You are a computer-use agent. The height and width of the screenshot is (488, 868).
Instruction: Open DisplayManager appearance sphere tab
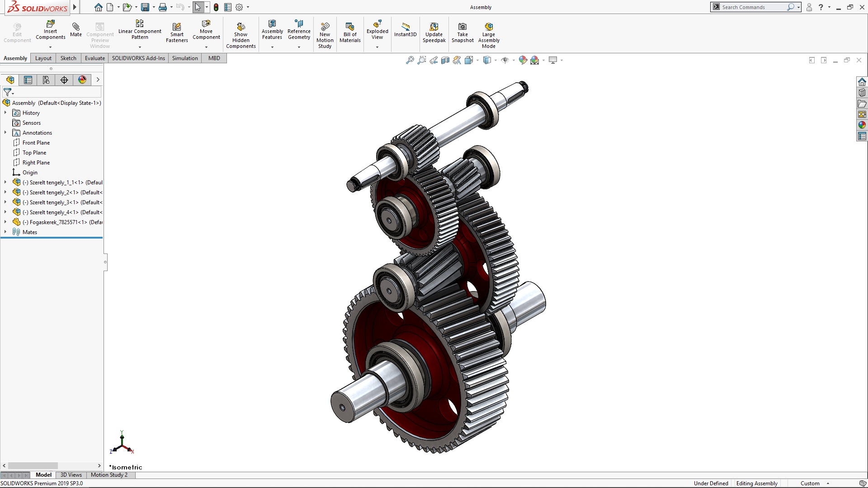tap(82, 80)
